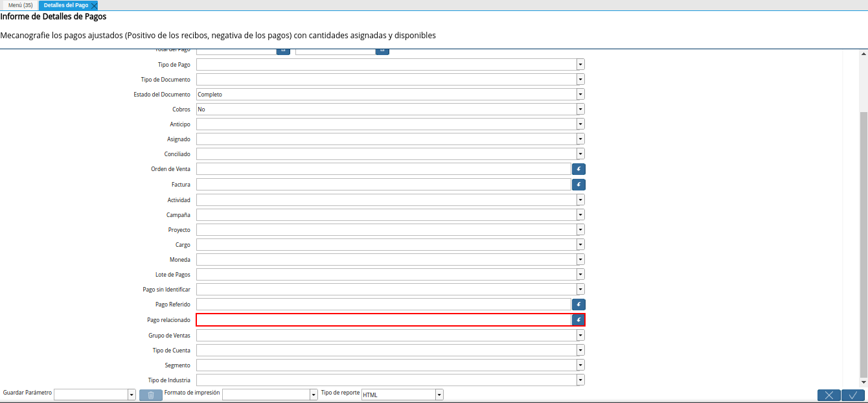
Task: Open the Factura lookup icon
Action: (578, 185)
